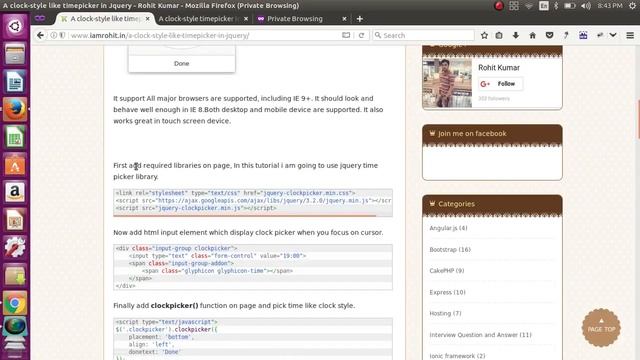Select the first A clock-style like timepicker tab
640x360 pixels.
click(105, 19)
